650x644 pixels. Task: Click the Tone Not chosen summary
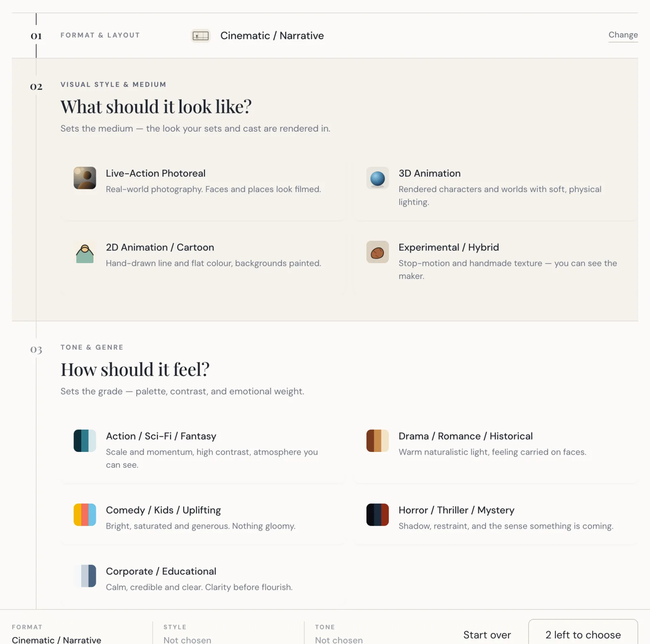coord(339,634)
